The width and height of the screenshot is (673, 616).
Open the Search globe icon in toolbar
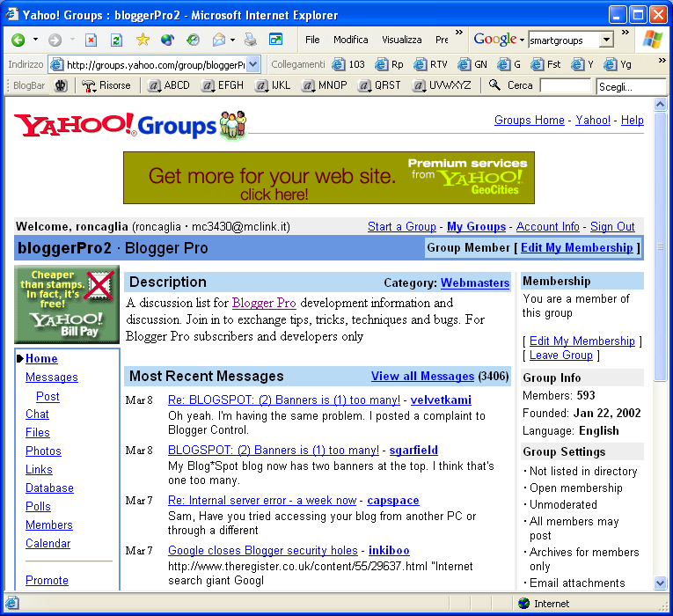coord(167,40)
